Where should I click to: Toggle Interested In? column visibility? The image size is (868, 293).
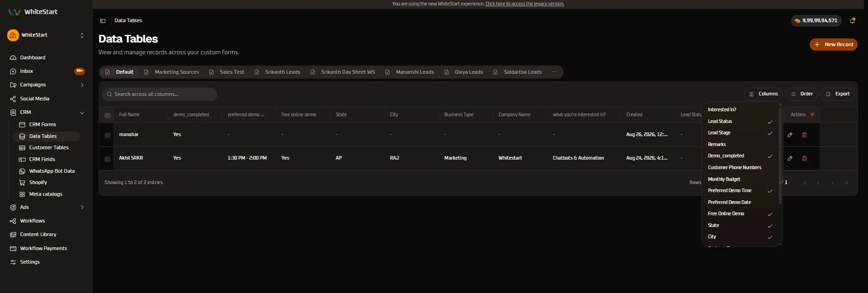[740, 109]
